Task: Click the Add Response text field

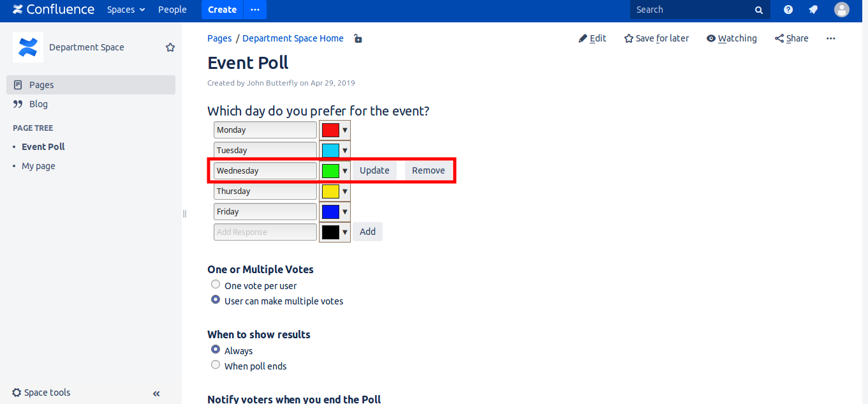Action: point(265,232)
